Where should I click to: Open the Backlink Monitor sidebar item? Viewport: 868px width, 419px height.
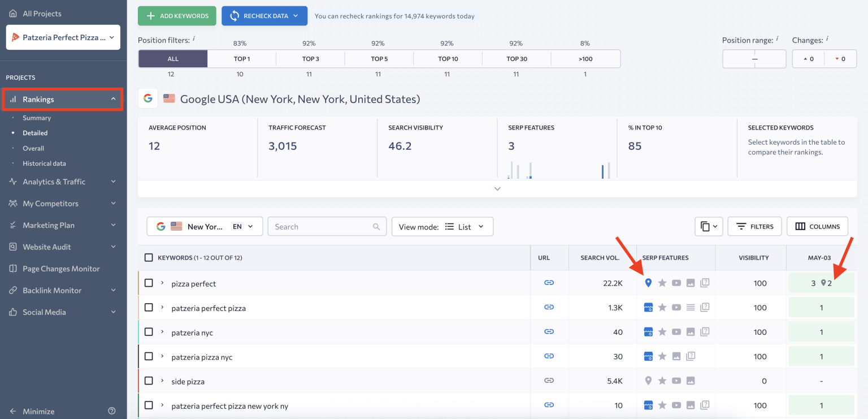click(x=52, y=290)
